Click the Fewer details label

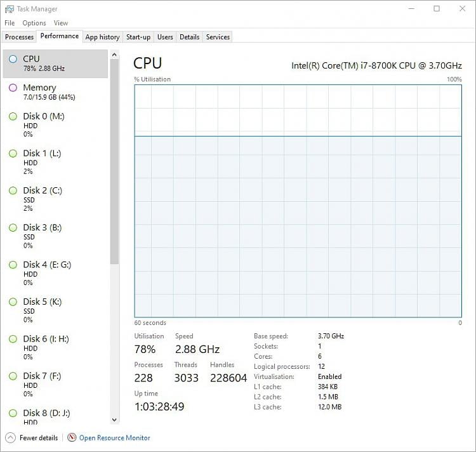click(39, 438)
